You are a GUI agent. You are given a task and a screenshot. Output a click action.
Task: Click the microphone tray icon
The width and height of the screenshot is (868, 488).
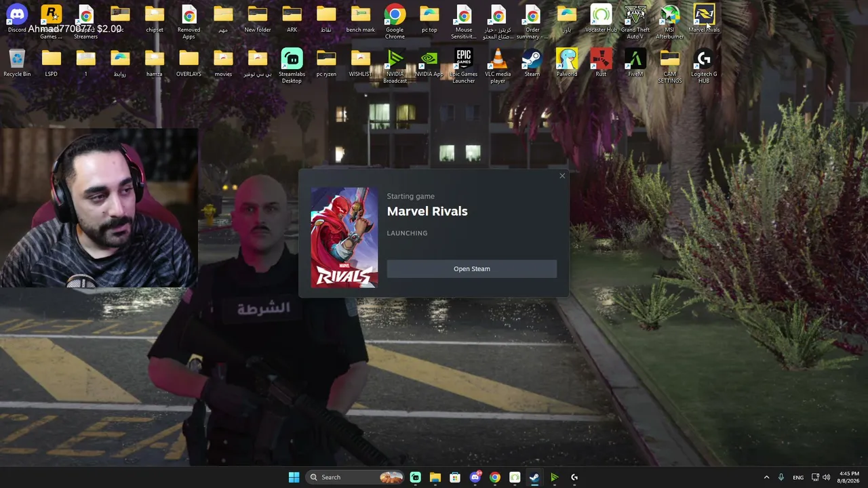pos(781,477)
